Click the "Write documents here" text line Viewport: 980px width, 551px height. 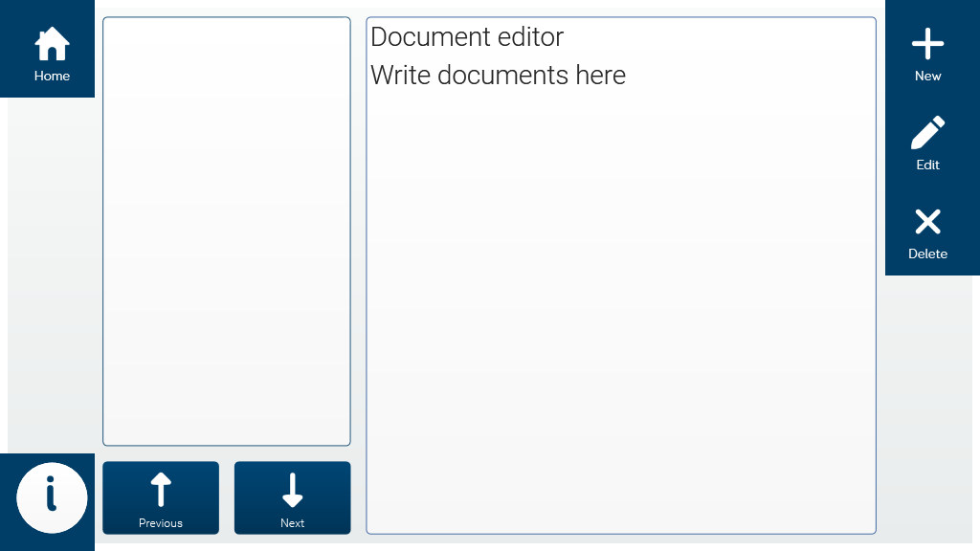[x=498, y=76]
